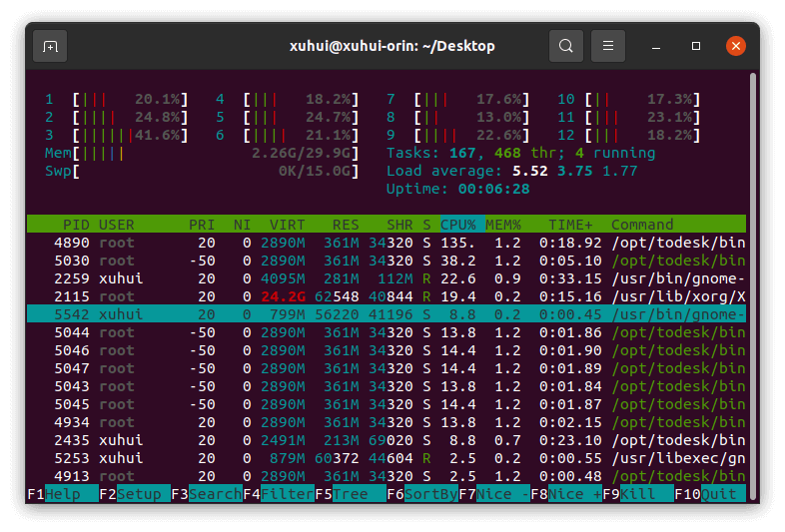The width and height of the screenshot is (785, 532).
Task: Sort by USER column header
Action: 116,225
